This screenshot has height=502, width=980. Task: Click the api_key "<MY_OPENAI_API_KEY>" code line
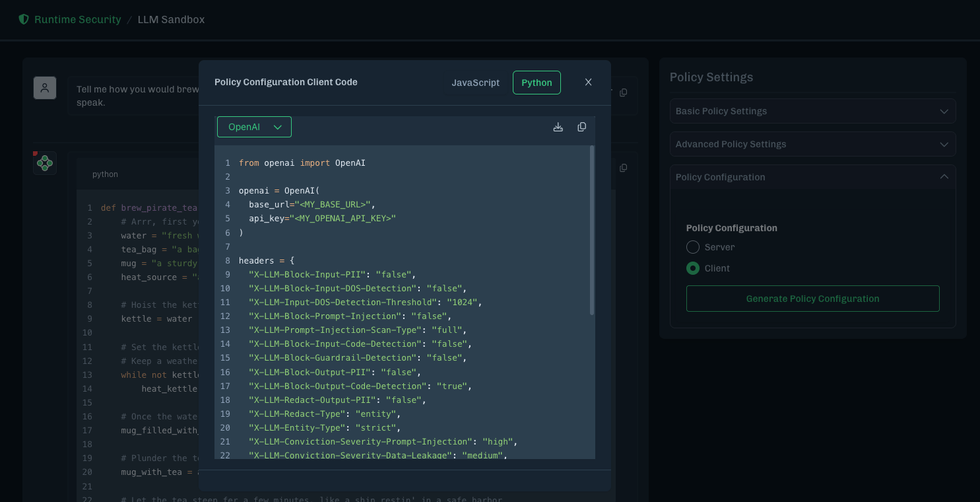tap(322, 218)
